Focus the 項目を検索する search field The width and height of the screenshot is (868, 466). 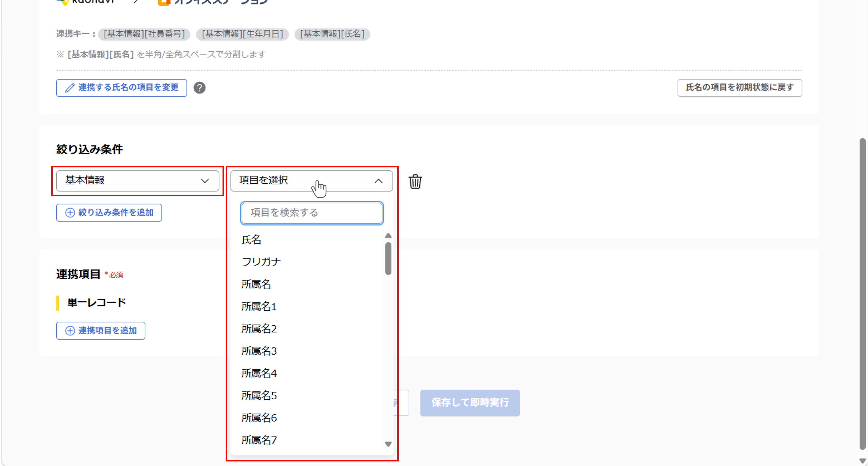312,213
